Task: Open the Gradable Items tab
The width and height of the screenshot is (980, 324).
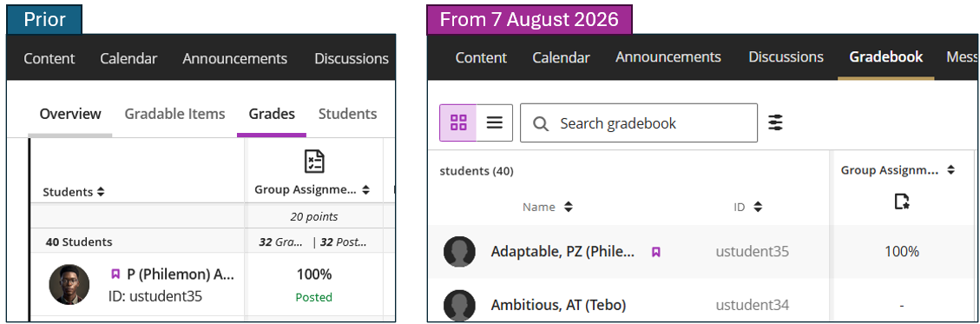Action: pos(174,114)
